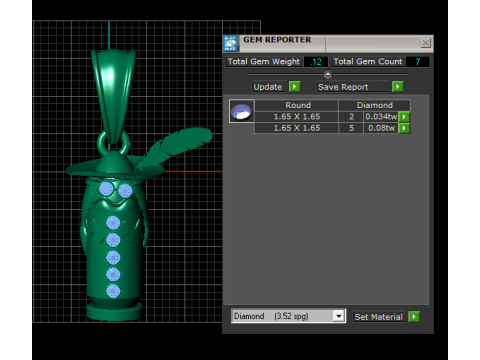The image size is (480, 360).
Task: Click the green arrow on the 0.08tw row
Action: [x=404, y=128]
